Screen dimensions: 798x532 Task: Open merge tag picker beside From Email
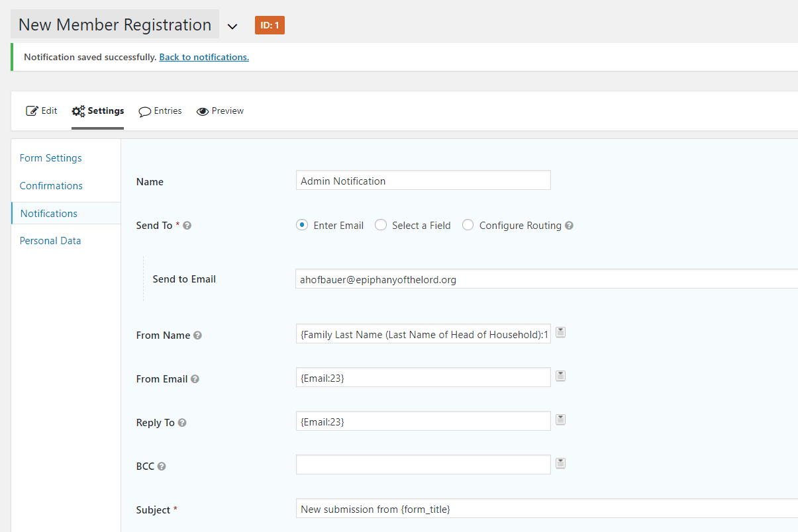tap(560, 376)
